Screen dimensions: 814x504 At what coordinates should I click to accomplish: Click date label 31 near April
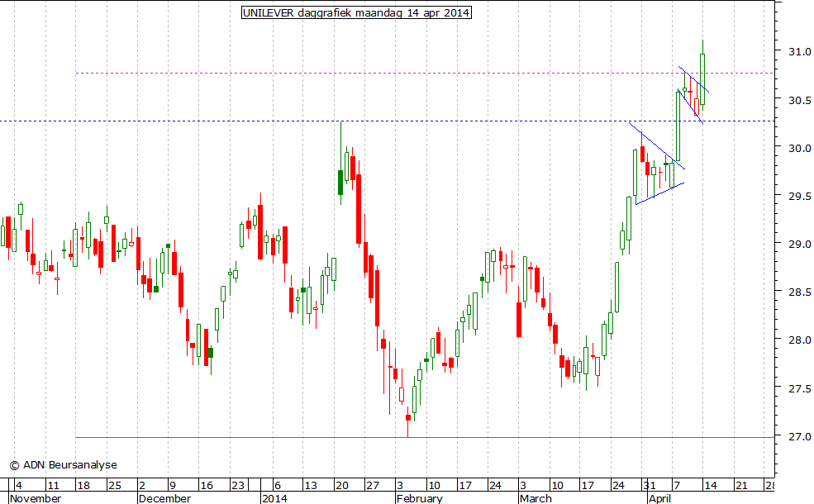pos(649,486)
